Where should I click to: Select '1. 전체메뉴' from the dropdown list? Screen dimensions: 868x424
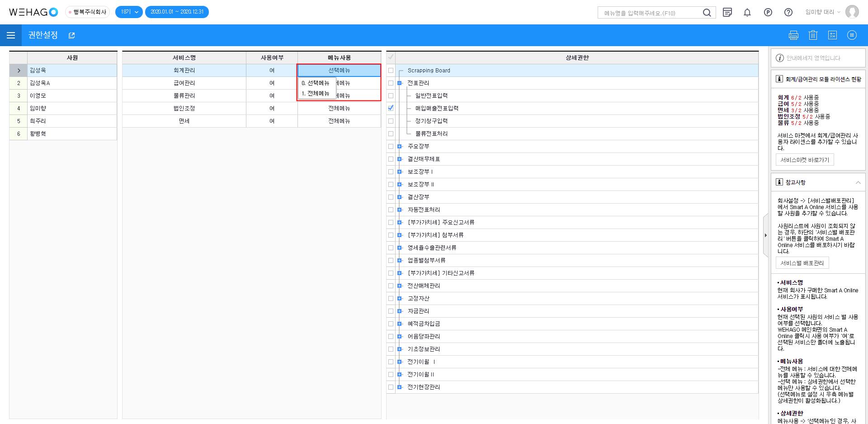click(x=316, y=94)
